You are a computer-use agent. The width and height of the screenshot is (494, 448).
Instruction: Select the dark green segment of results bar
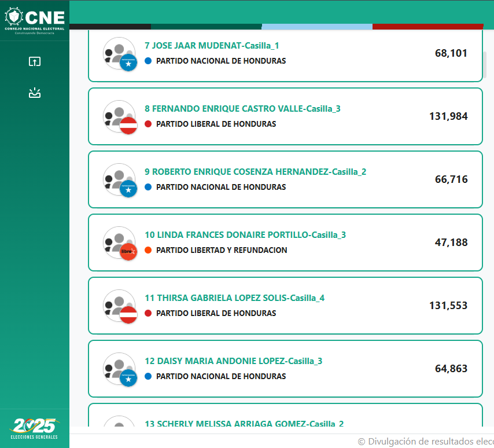pyautogui.click(x=207, y=27)
